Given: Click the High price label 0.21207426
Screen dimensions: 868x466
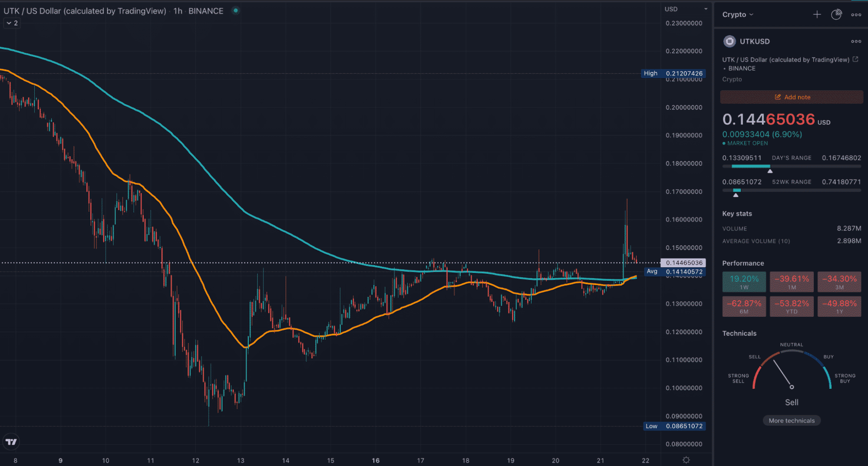Looking at the screenshot, I should click(673, 73).
